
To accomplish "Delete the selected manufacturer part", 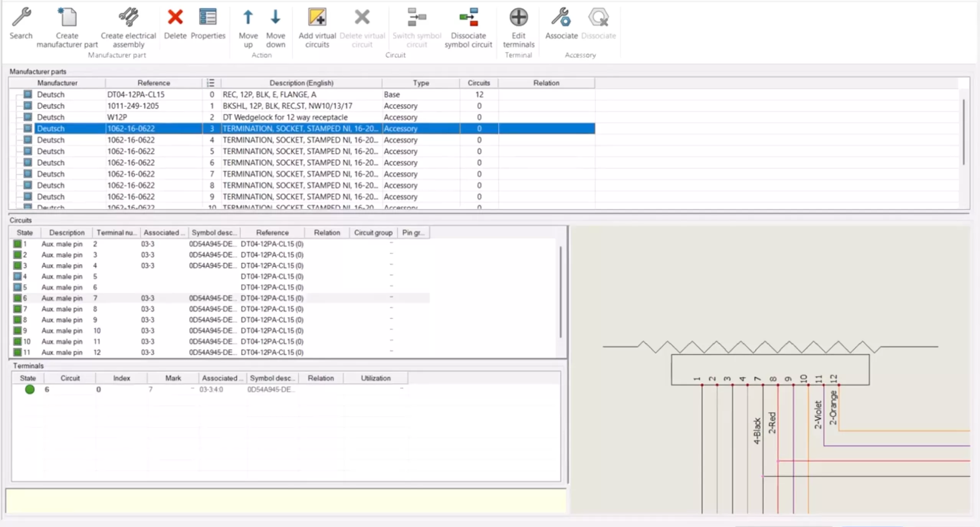I will coord(174,23).
